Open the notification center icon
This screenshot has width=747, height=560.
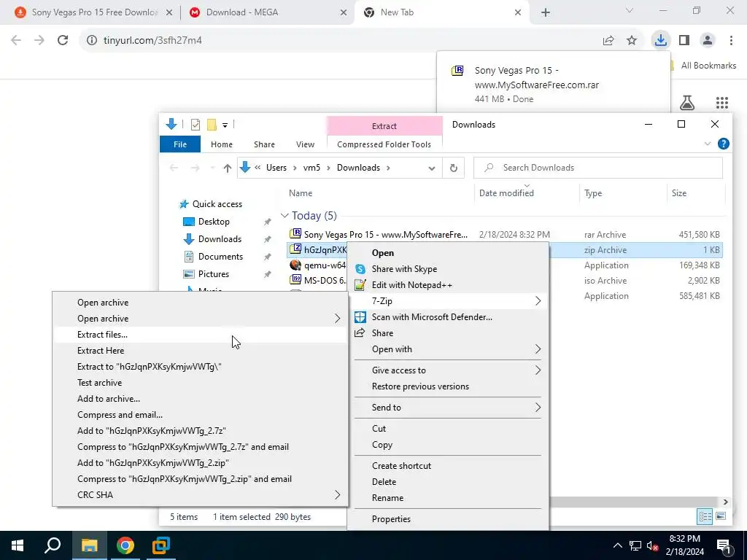tap(723, 545)
